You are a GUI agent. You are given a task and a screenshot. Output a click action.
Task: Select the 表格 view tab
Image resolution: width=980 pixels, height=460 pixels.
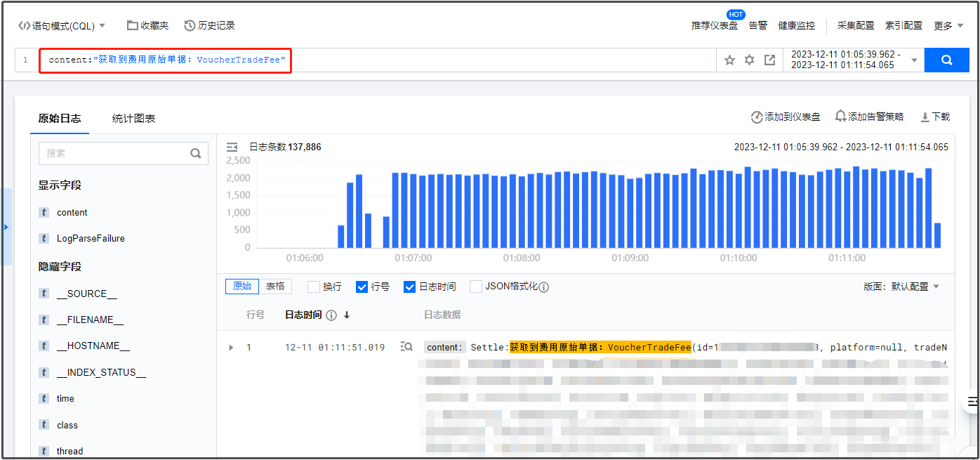point(275,287)
